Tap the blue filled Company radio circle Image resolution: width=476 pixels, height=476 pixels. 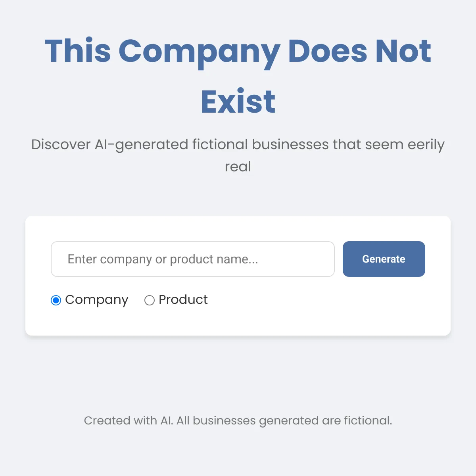[x=56, y=300]
